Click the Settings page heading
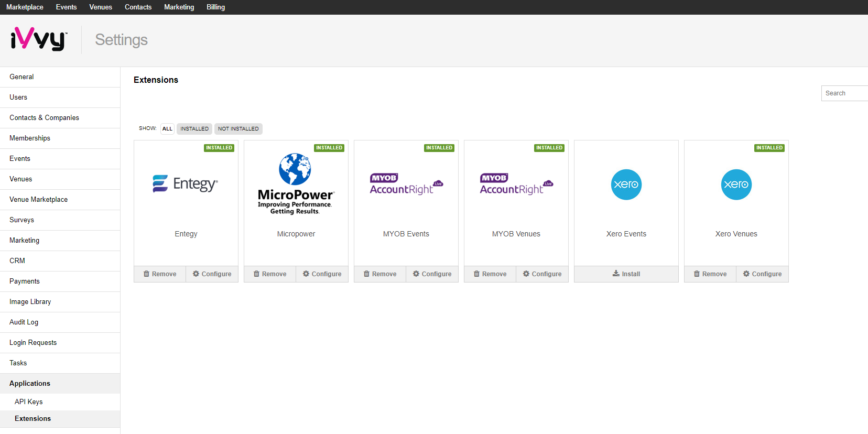Viewport: 868px width, 434px height. click(x=121, y=40)
